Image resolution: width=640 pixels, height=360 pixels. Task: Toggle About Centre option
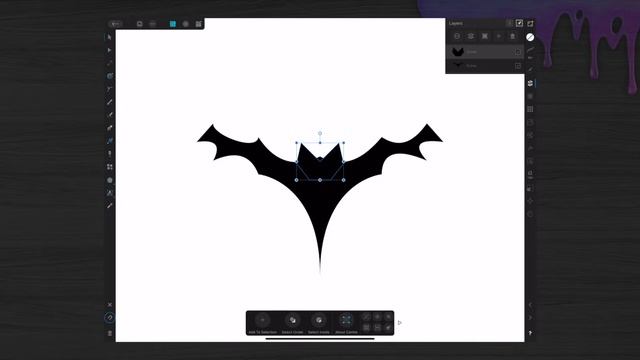tap(346, 323)
